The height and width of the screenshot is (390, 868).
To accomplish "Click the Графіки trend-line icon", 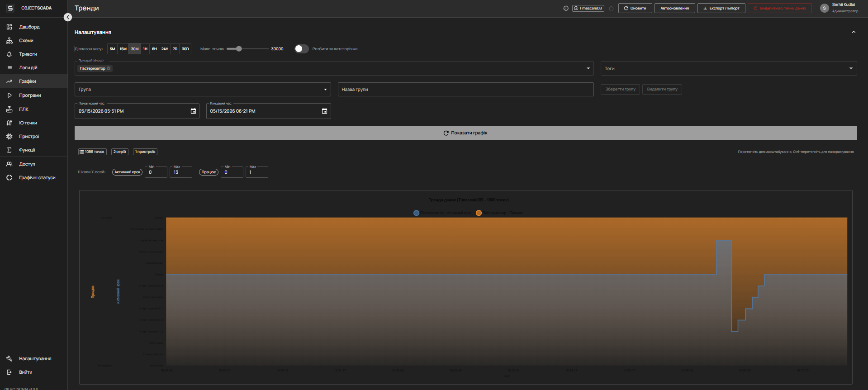I will pyautogui.click(x=9, y=81).
